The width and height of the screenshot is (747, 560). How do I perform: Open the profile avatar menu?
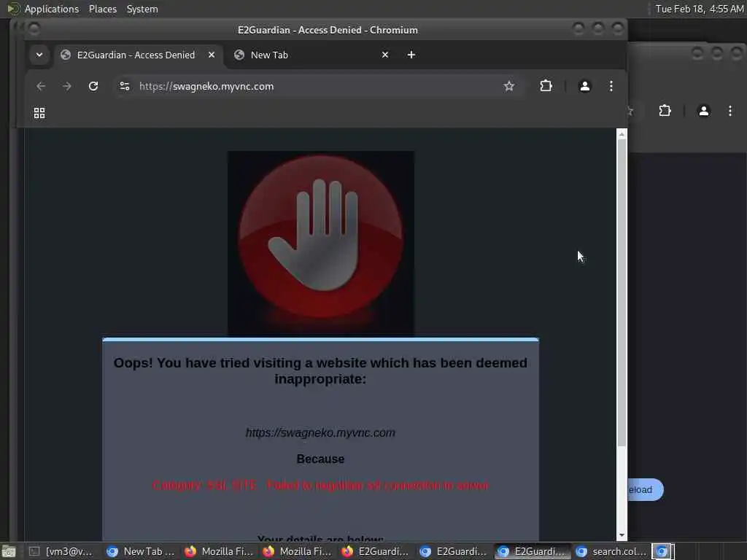click(x=584, y=86)
